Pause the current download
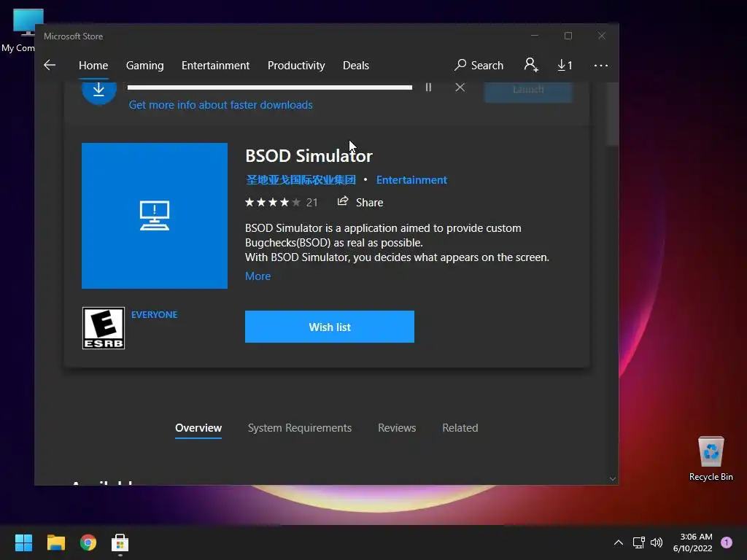 (x=428, y=87)
